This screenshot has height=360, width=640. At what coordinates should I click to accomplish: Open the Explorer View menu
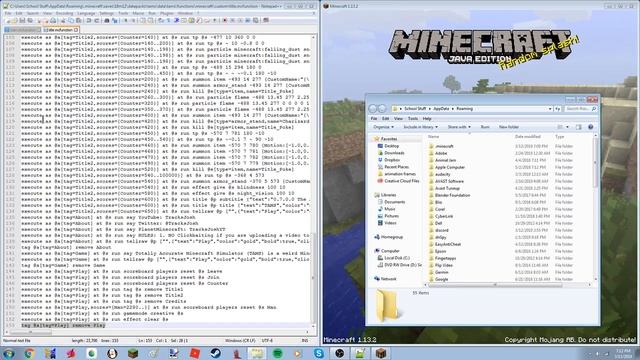[398, 118]
